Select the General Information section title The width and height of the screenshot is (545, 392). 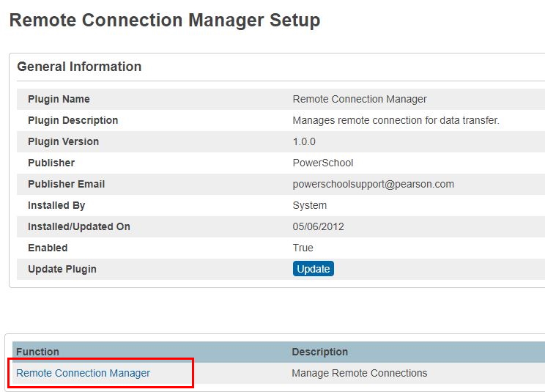click(x=79, y=67)
